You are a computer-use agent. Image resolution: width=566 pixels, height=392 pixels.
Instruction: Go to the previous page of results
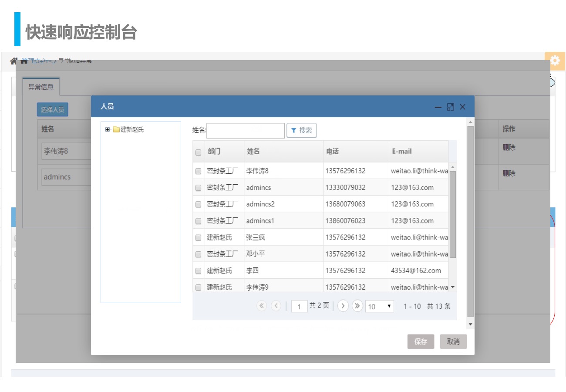click(276, 306)
